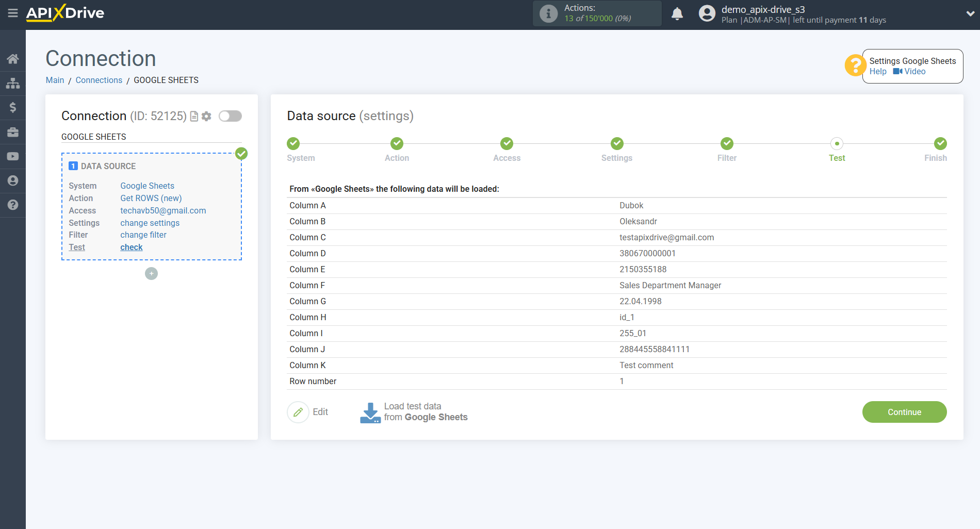The height and width of the screenshot is (529, 980).
Task: Click the Sales Department Manager value
Action: 670,285
